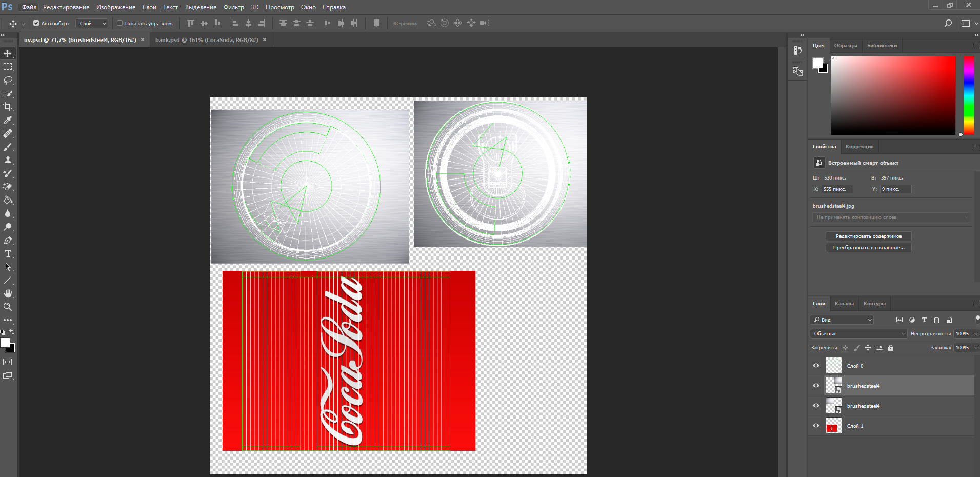This screenshot has width=980, height=477.
Task: Open search via magnifier icon
Action: [x=948, y=23]
